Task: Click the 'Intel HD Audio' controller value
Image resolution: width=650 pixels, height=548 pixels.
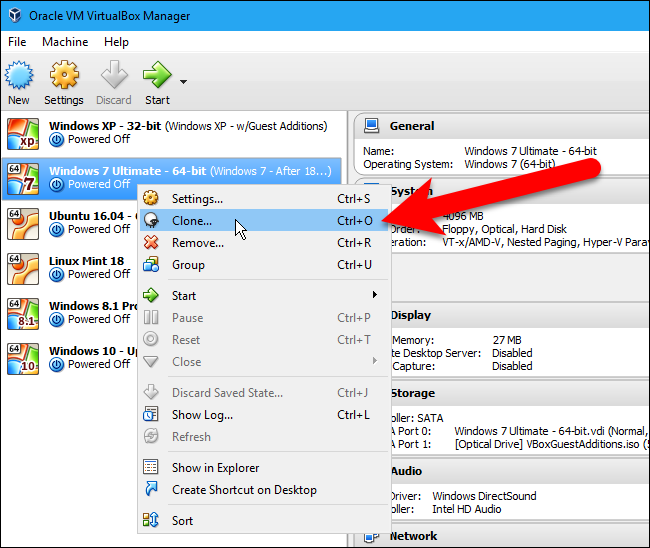Action: 467,509
